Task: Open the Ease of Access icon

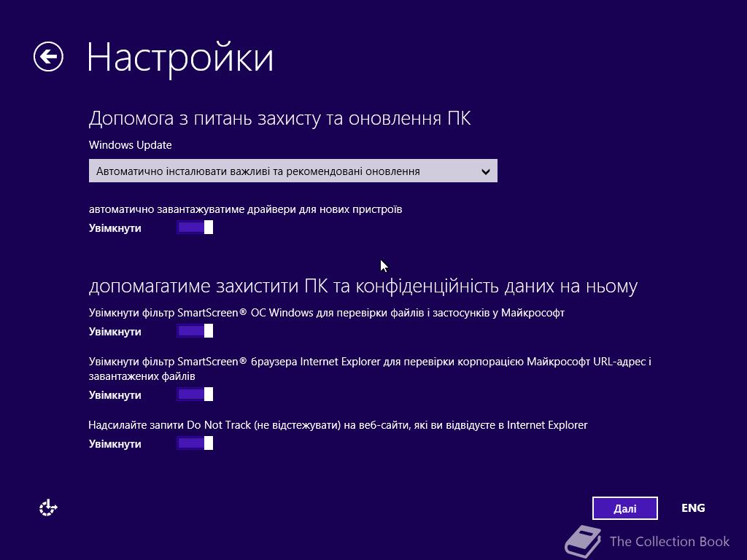Action: click(x=48, y=507)
